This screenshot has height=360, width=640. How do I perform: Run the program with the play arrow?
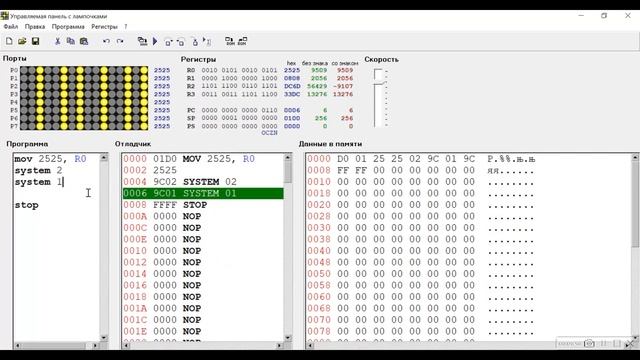click(x=155, y=41)
